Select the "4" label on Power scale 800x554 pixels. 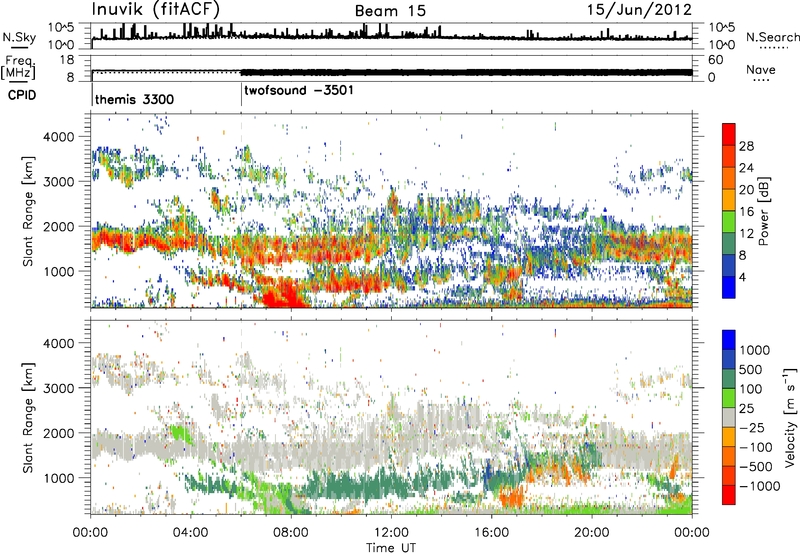742,278
